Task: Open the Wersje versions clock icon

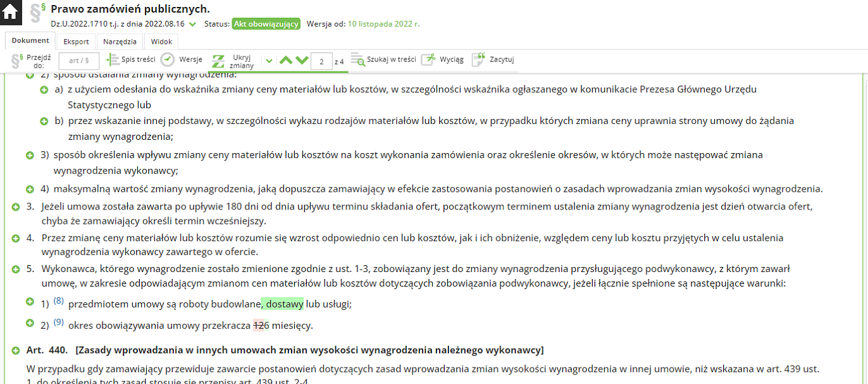Action: tap(167, 59)
